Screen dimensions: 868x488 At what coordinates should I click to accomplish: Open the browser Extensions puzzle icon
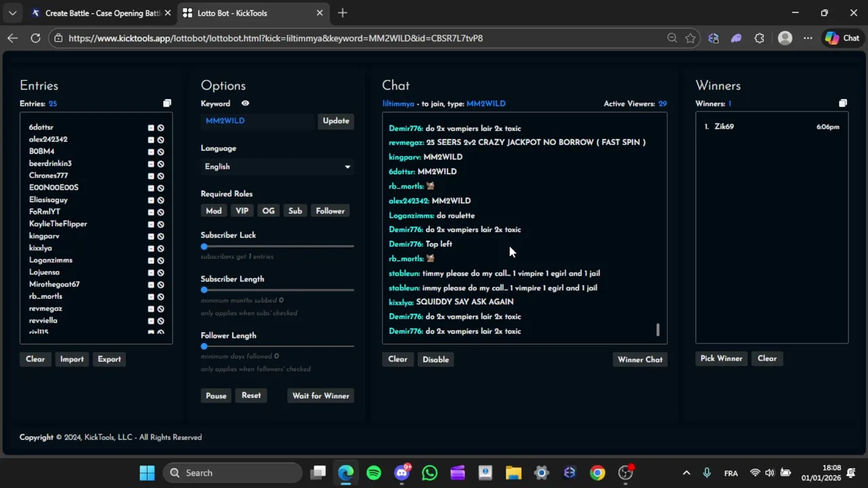[759, 38]
